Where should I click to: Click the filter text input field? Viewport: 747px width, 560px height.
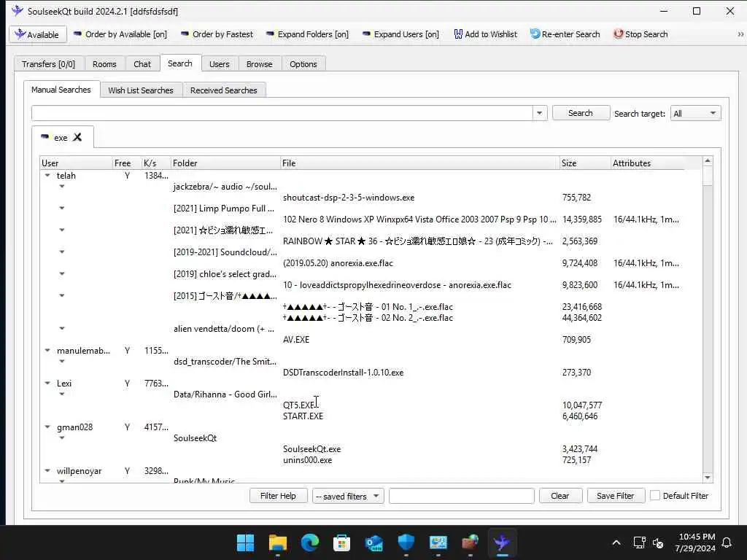pos(461,496)
